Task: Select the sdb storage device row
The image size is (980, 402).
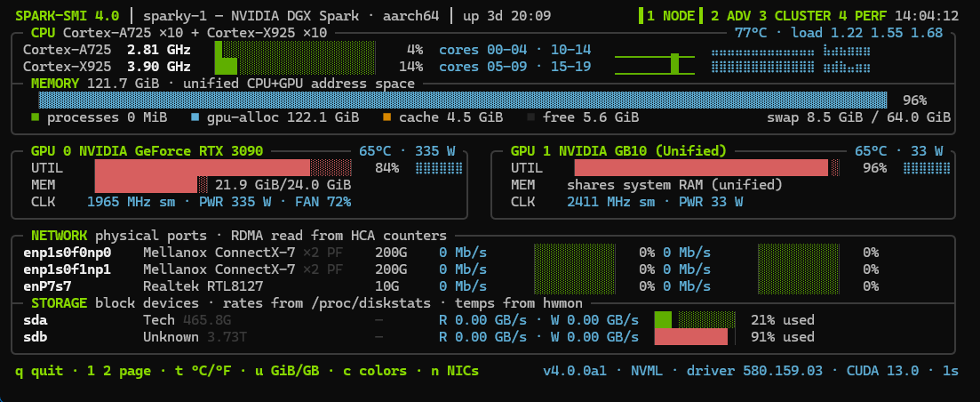Action: point(418,337)
